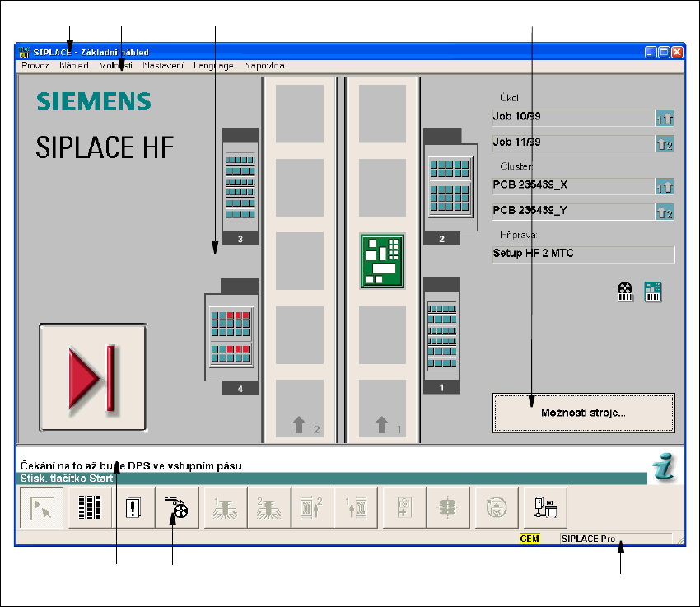Click the SIPLACE title bar application icon
The width and height of the screenshot is (700, 607).
point(25,52)
